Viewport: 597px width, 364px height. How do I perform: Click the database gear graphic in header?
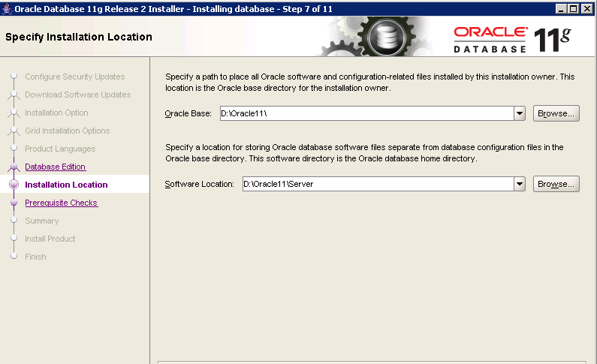click(x=387, y=37)
